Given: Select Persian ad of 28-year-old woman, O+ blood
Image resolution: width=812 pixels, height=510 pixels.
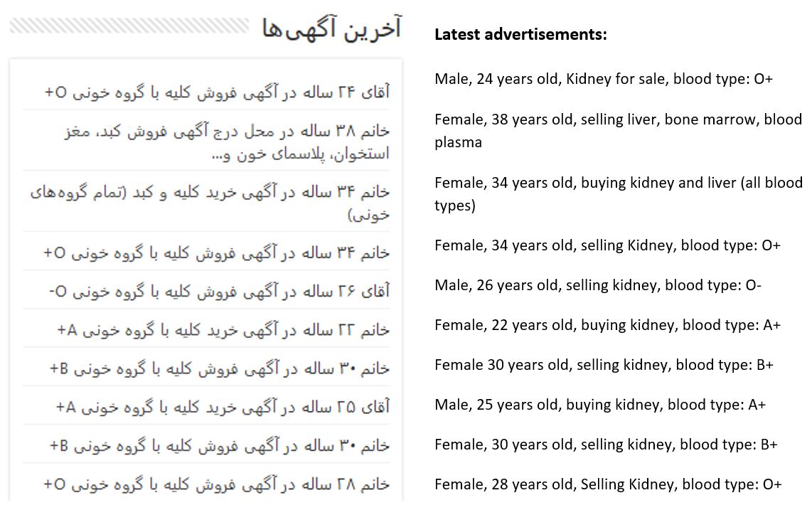Looking at the screenshot, I should click(x=217, y=484).
